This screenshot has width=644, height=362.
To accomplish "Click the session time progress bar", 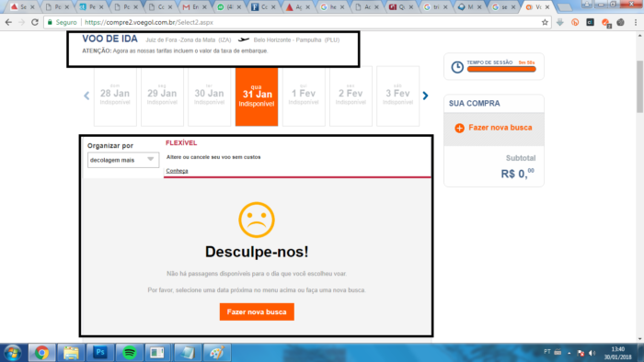I will pyautogui.click(x=501, y=69).
